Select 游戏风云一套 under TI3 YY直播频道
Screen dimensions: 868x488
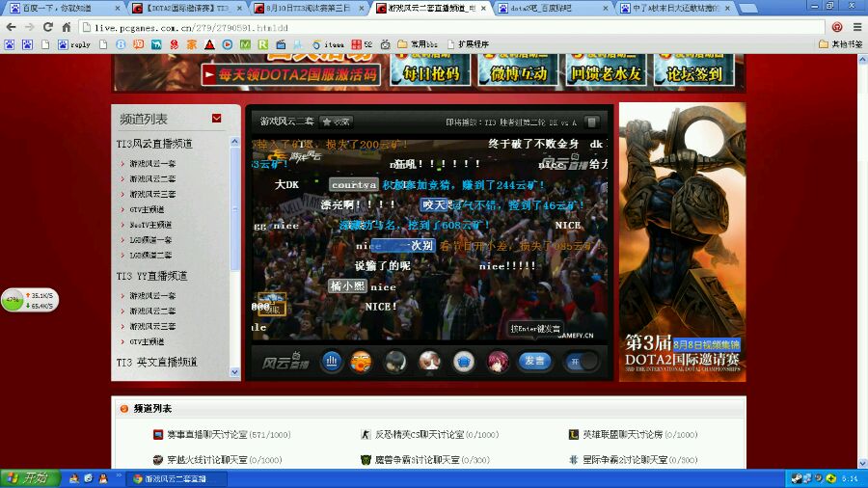(x=152, y=296)
